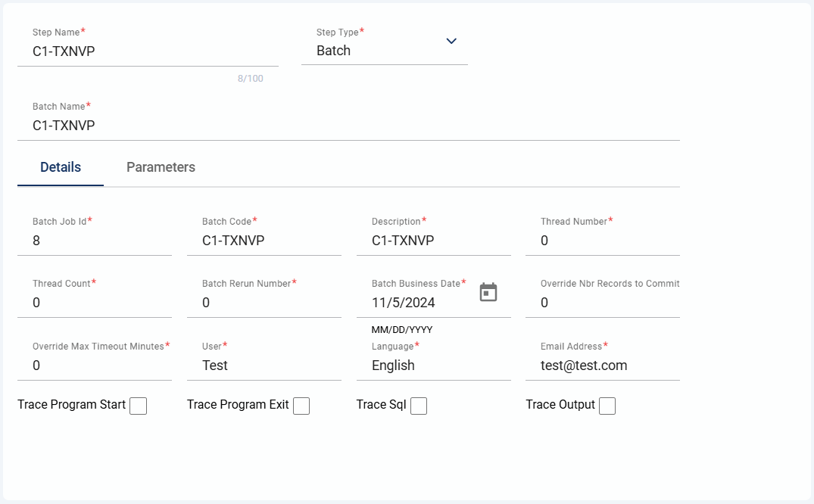814x504 pixels.
Task: Click into the Description field
Action: (x=434, y=241)
